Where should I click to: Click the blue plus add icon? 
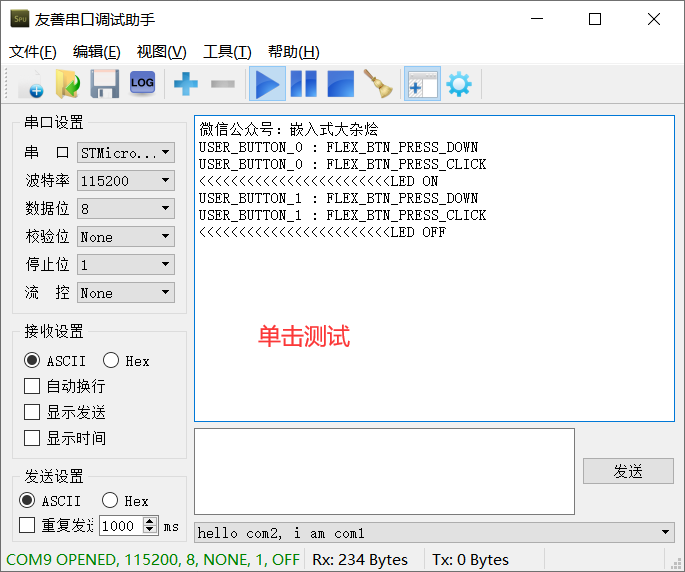(186, 83)
